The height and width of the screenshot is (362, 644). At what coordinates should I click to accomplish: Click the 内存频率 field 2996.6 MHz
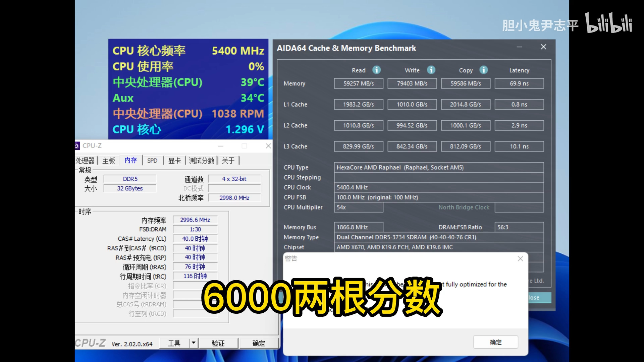(x=195, y=220)
